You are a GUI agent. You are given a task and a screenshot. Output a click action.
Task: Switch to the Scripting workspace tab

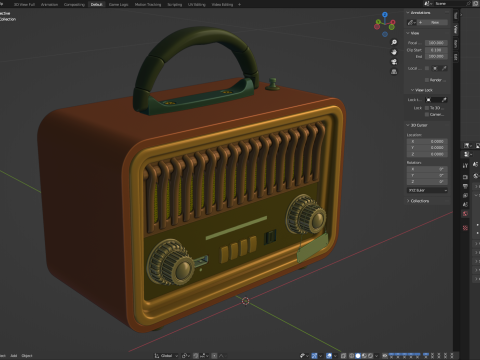point(175,4)
